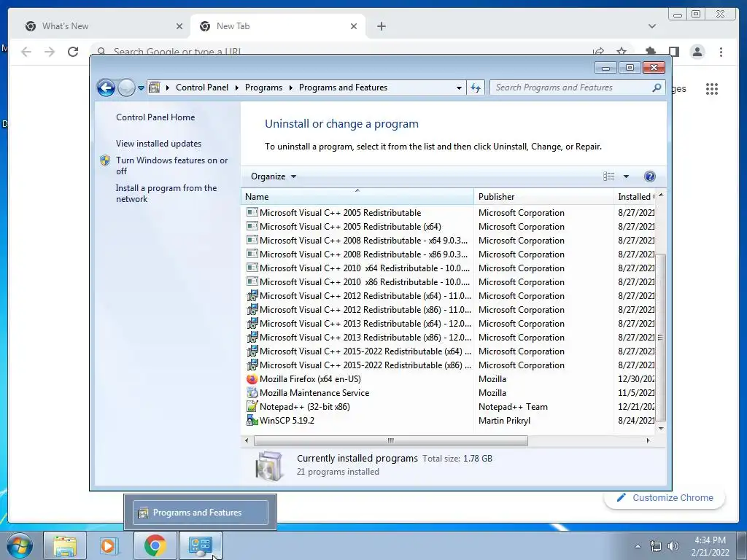The image size is (747, 560).
Task: Go back in Chrome
Action: tap(26, 52)
